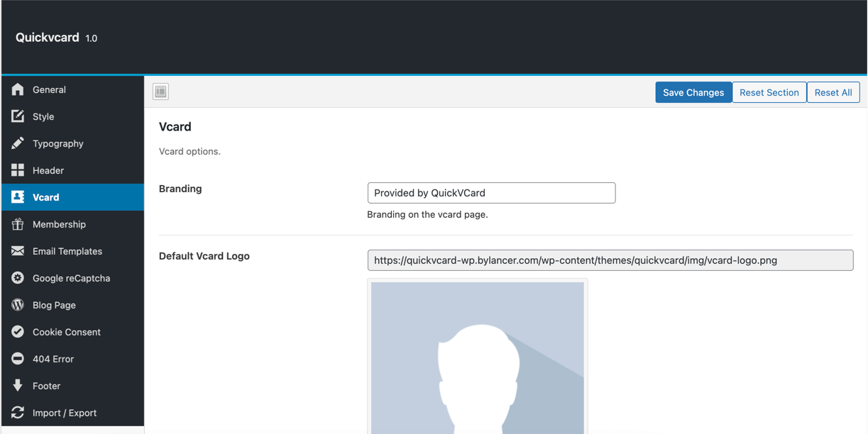This screenshot has width=868, height=434.
Task: Click the Blog Page WordPress icon
Action: [18, 305]
